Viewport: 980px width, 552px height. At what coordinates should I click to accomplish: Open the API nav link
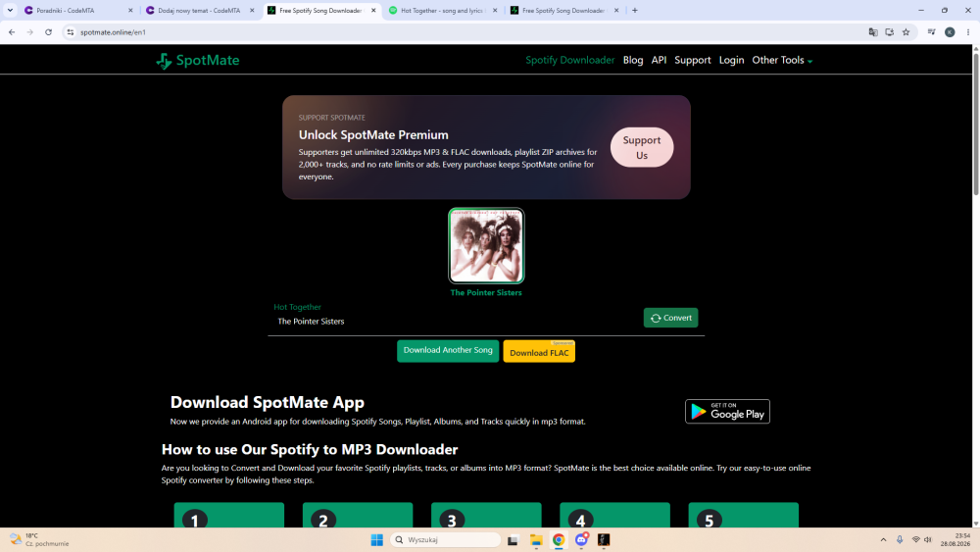659,60
